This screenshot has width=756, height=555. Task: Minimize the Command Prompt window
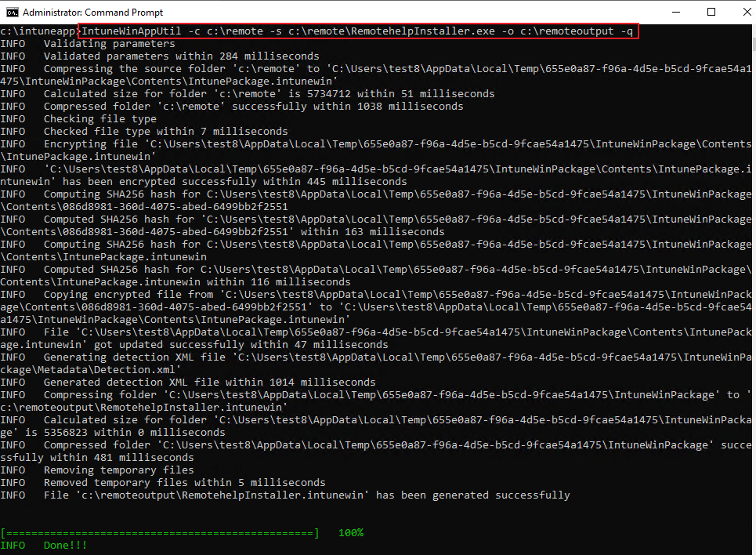click(676, 12)
